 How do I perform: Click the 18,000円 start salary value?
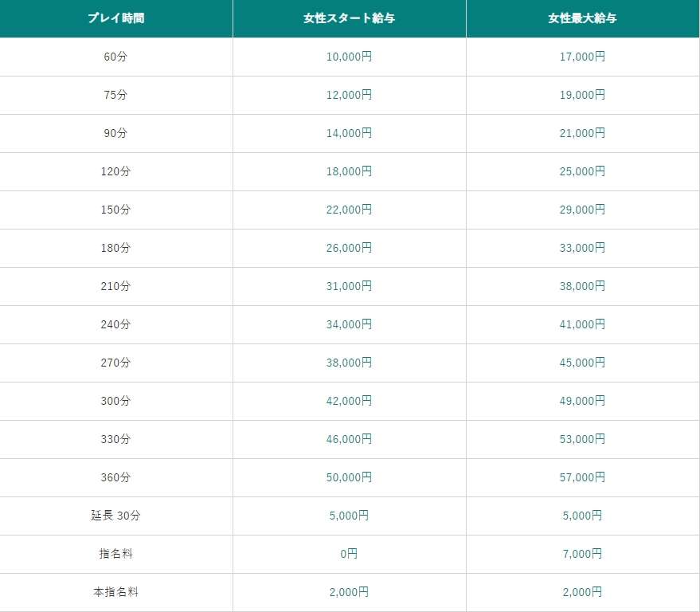coord(349,171)
